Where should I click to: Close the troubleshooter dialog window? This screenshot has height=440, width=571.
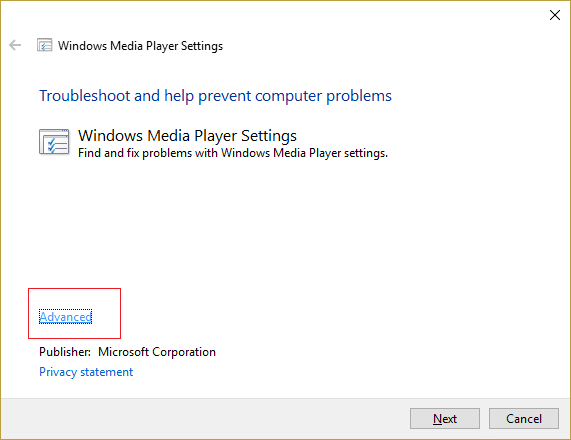[555, 15]
